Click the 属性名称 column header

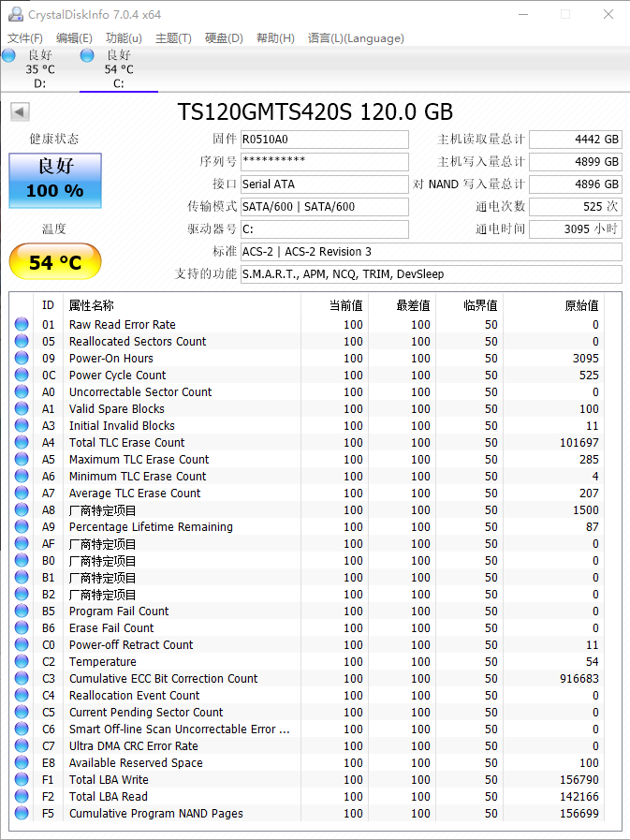click(x=183, y=305)
